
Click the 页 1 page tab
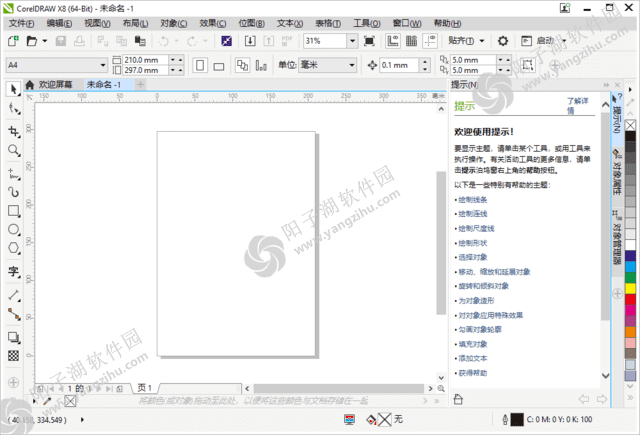tap(144, 388)
